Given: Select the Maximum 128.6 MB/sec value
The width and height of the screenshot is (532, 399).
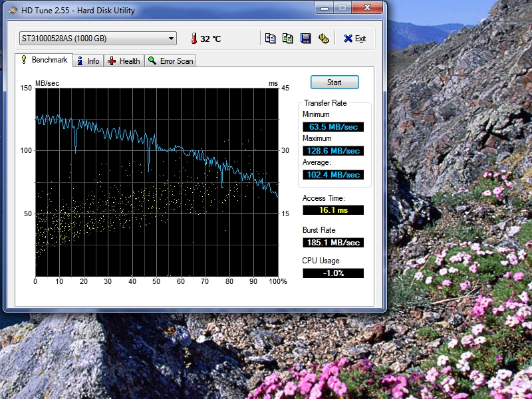Looking at the screenshot, I should 333,151.
